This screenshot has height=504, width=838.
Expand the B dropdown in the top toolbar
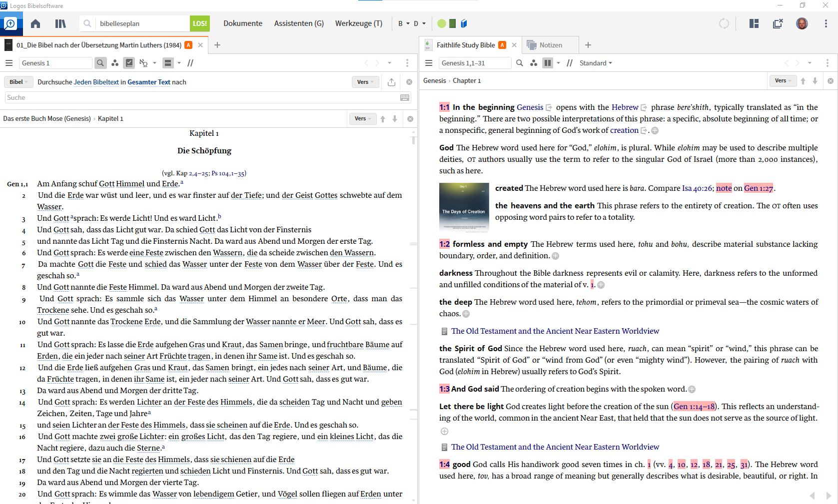pyautogui.click(x=404, y=23)
